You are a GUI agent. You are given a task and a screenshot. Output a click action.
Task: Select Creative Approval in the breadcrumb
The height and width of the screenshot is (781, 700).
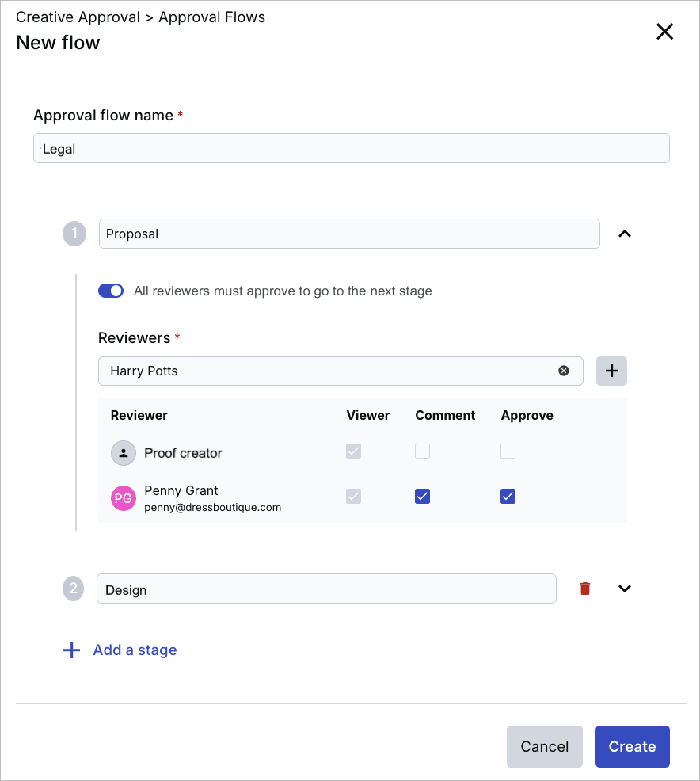[78, 17]
